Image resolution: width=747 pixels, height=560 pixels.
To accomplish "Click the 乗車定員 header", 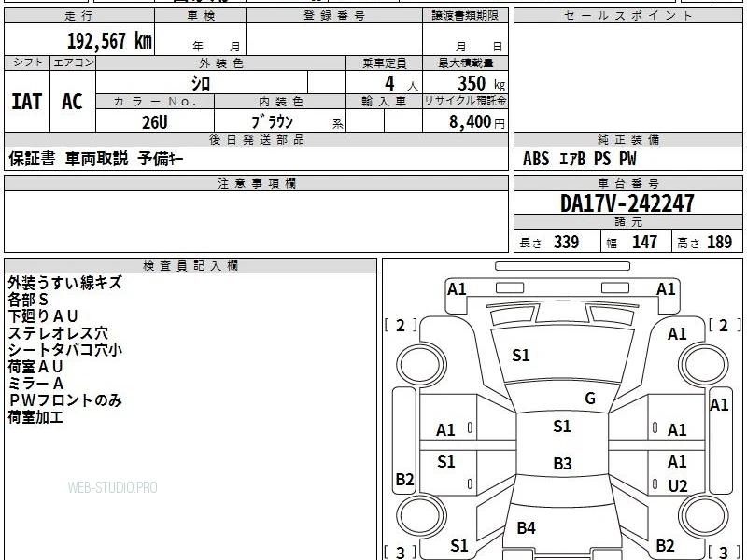I will [x=384, y=63].
